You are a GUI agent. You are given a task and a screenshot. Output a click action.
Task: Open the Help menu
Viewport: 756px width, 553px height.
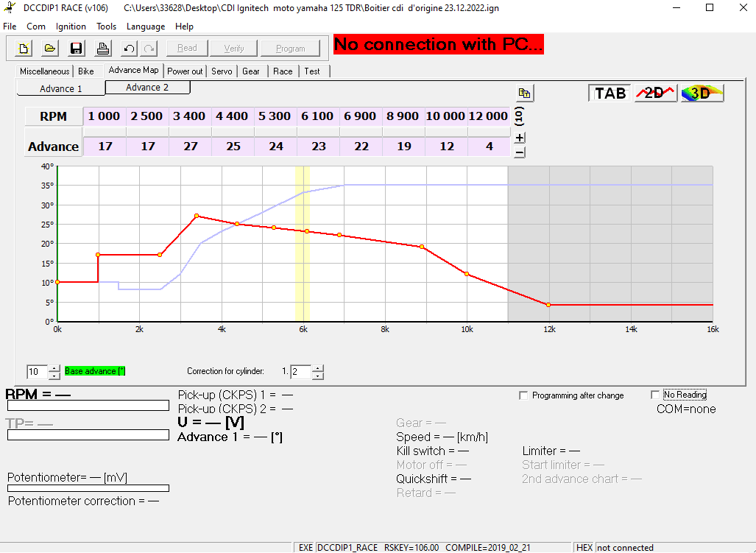(x=184, y=27)
